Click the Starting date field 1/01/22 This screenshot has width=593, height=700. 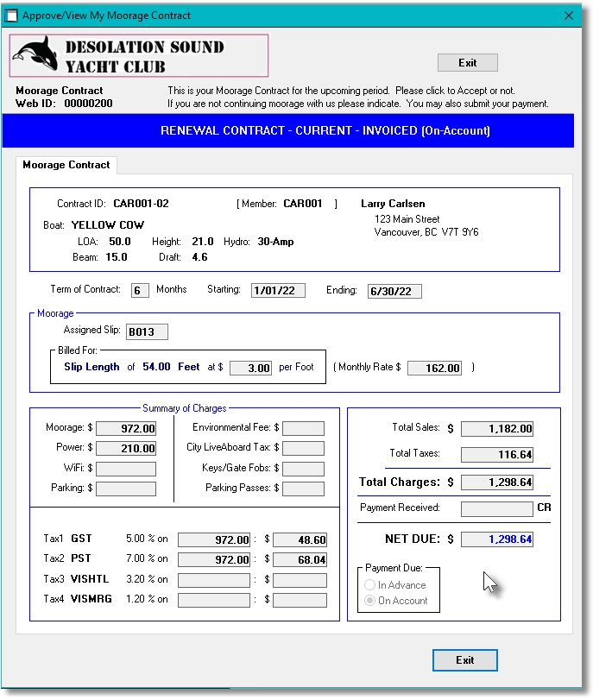click(278, 291)
